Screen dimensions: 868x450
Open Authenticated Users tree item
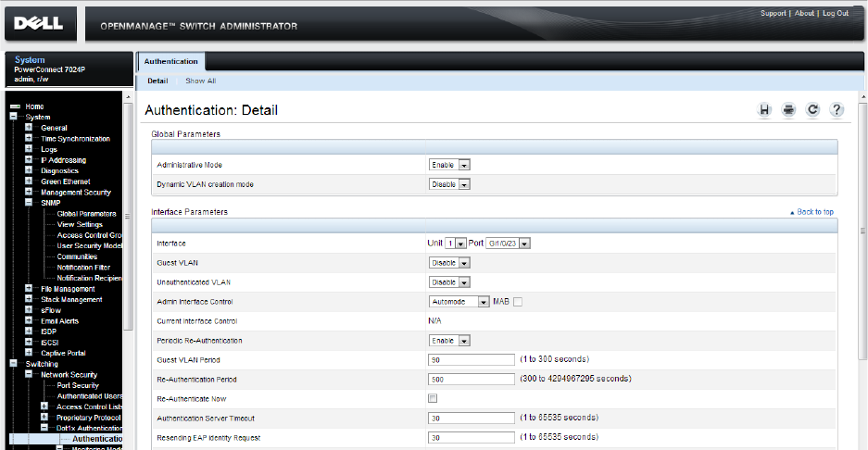tap(89, 395)
